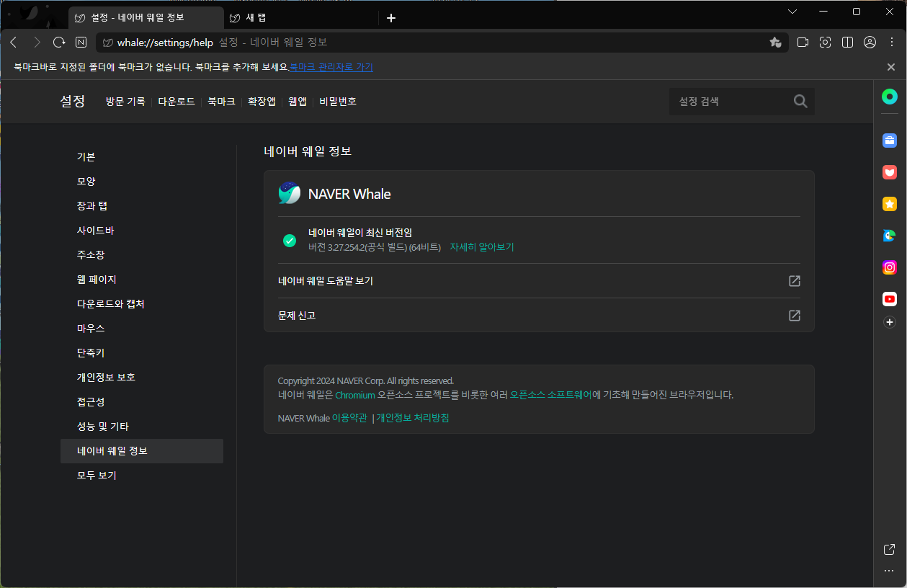Open the Chromium link
Viewport: 907px width, 588px height.
pyautogui.click(x=355, y=395)
